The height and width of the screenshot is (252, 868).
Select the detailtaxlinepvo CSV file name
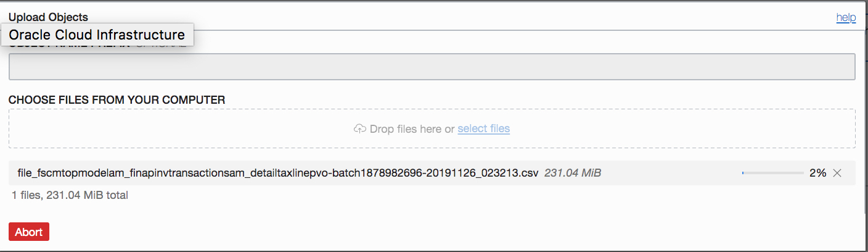278,174
